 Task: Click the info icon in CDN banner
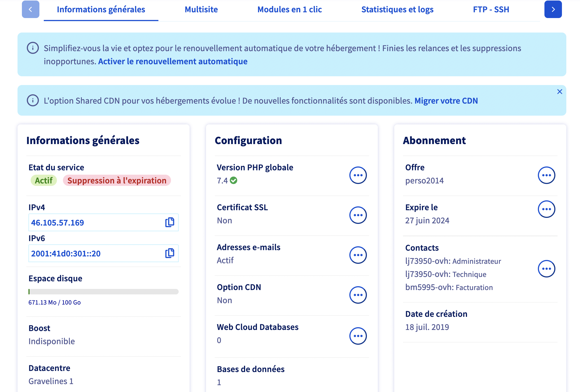[33, 101]
